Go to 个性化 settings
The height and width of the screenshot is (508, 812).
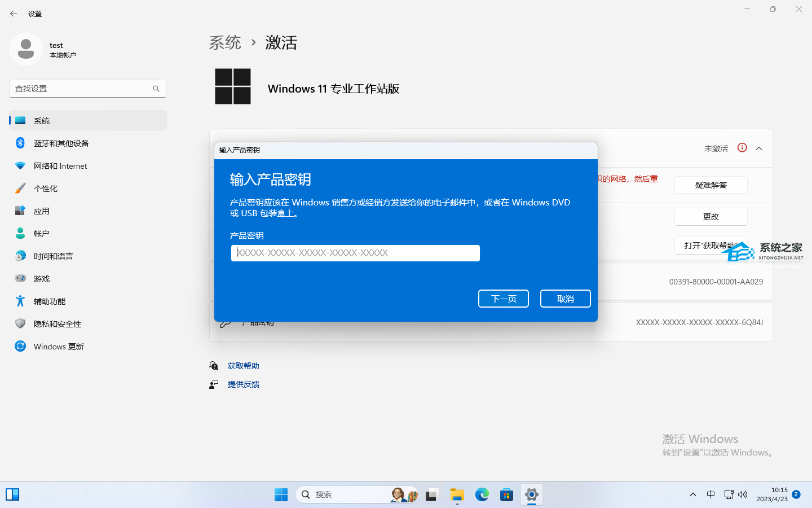(88, 189)
